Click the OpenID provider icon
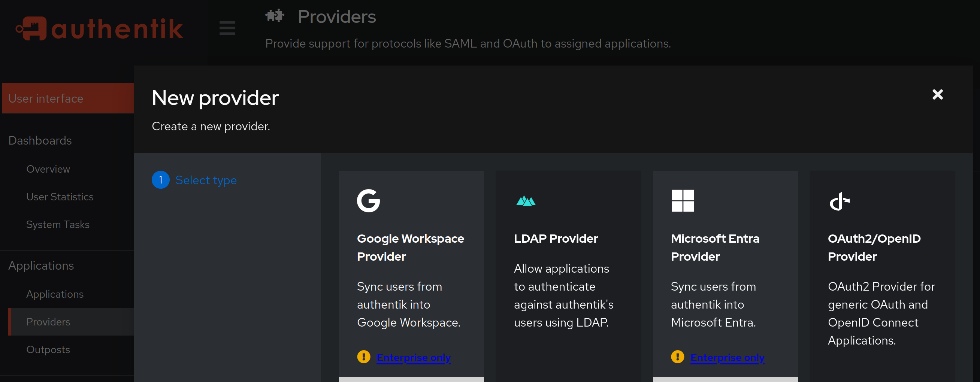This screenshot has height=382, width=980. pos(839,201)
